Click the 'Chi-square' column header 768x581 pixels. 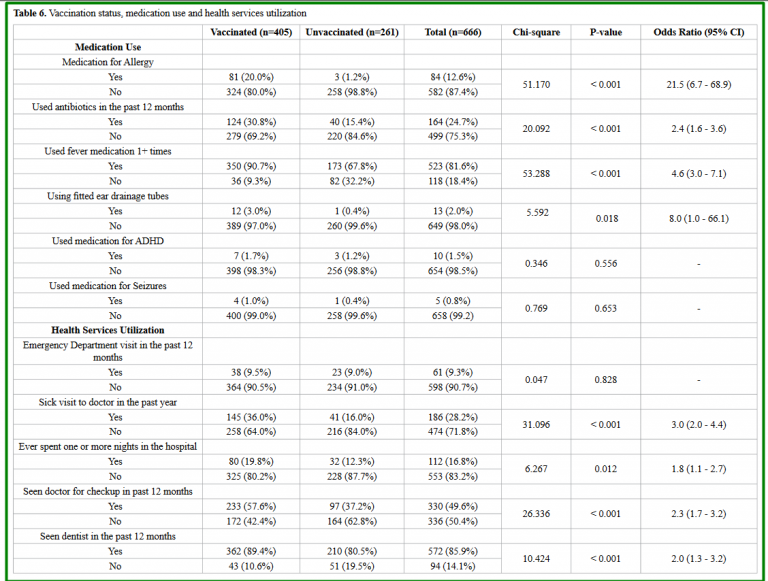pyautogui.click(x=536, y=32)
